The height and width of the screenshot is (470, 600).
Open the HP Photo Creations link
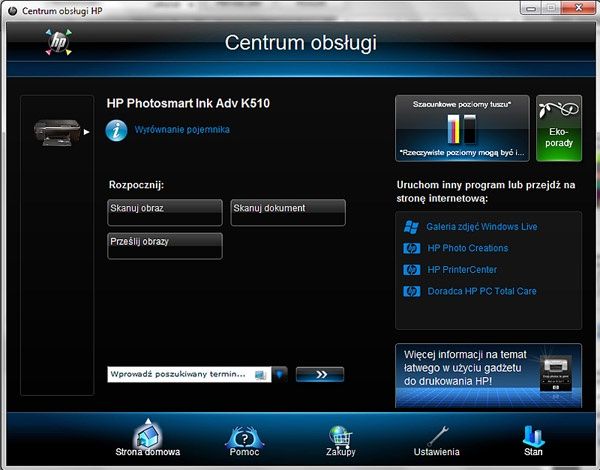pyautogui.click(x=468, y=248)
